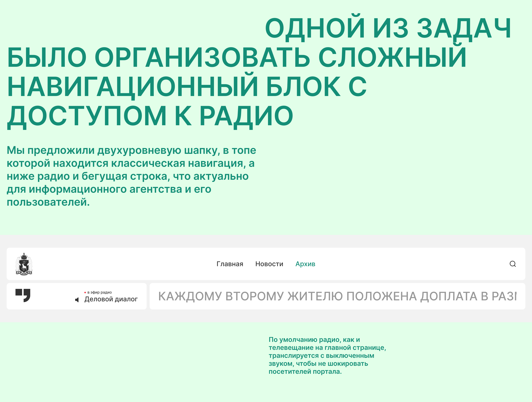Go to the Главная menu item
532x402 pixels.
point(230,264)
